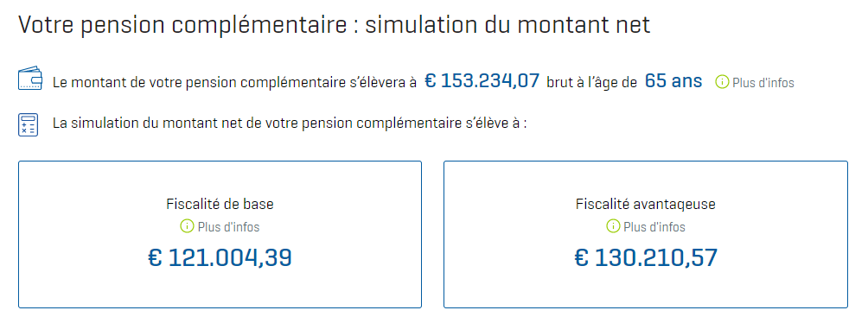
Task: Click the brut à l'âge de text
Action: point(591,82)
